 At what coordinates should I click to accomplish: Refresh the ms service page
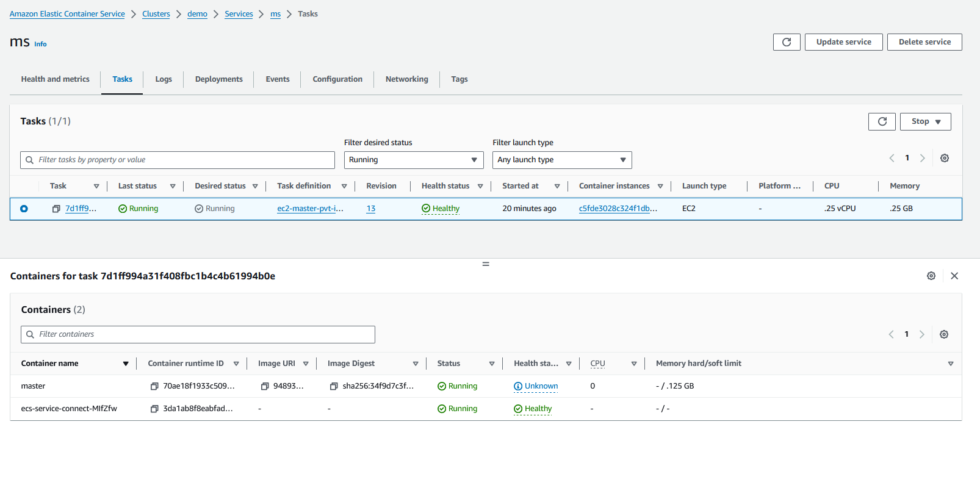787,42
